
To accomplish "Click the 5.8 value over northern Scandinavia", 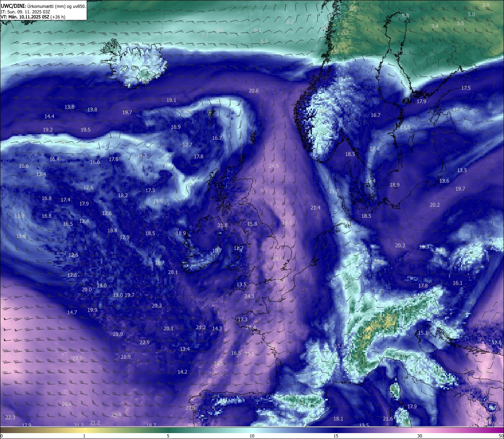I will 405,15.
